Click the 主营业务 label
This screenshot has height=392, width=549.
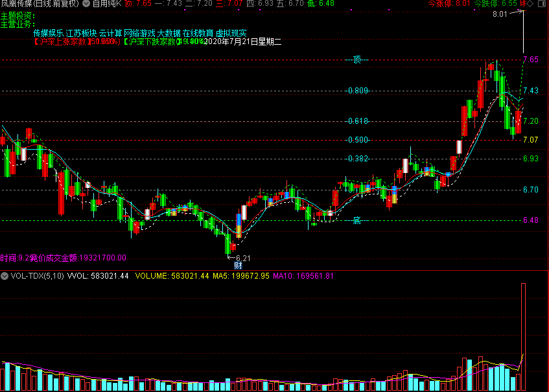click(18, 25)
